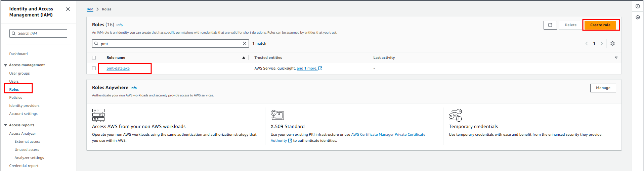Click the Manage Roles Anywhere button
This screenshot has height=171, width=644.
tap(603, 88)
